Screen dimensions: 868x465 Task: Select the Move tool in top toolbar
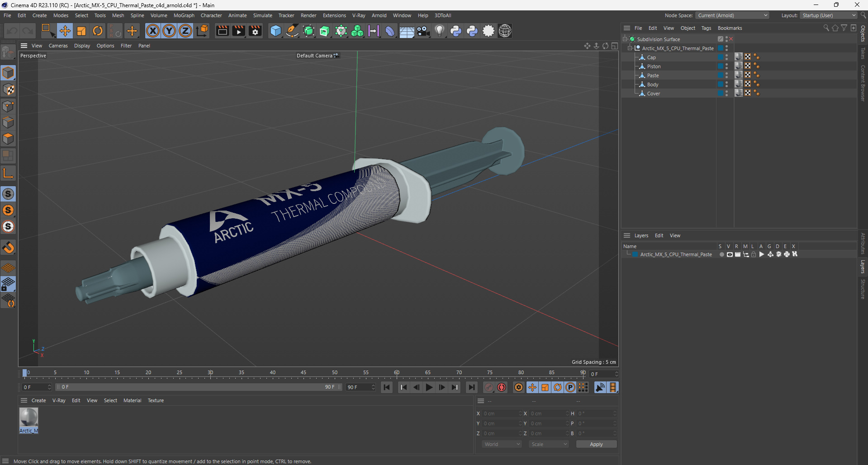[65, 31]
